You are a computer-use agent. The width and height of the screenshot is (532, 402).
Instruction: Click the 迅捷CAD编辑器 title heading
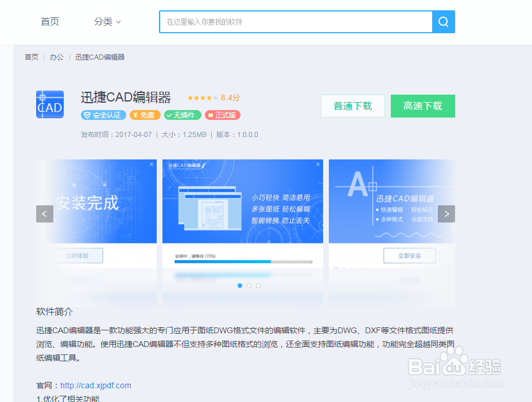[126, 97]
